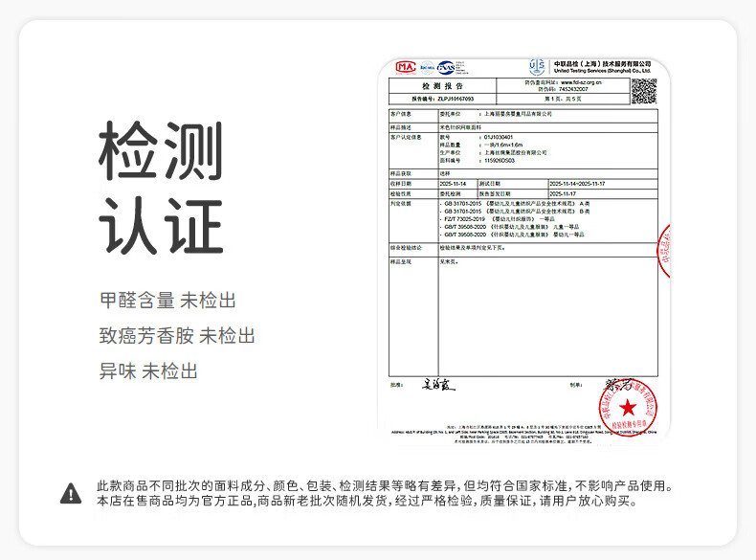Click the red MA certification logo

[x=406, y=67]
